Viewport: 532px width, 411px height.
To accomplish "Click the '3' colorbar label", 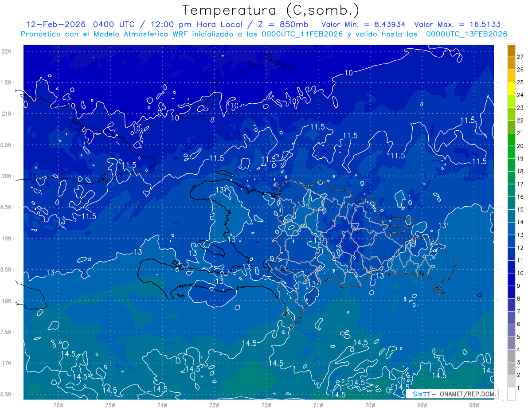I will (519, 363).
